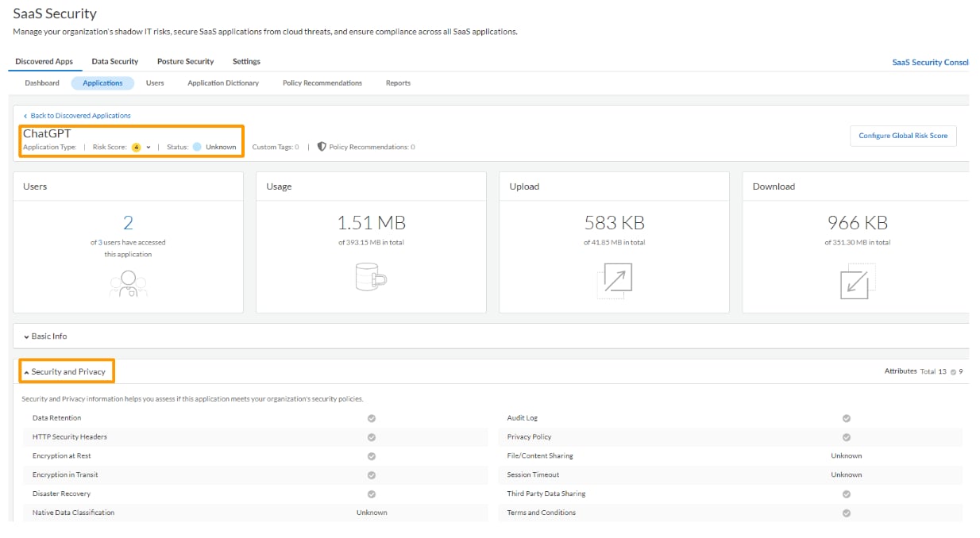Click the Privacy Policy check icon
The image size is (980, 538).
(847, 437)
